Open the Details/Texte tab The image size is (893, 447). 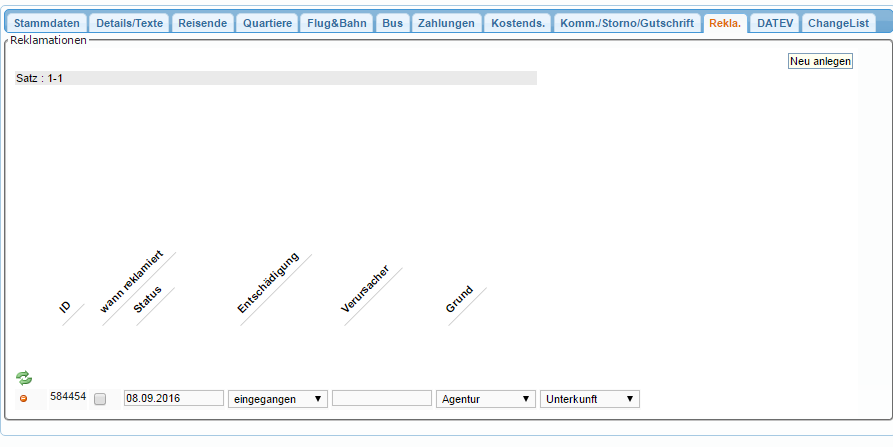tap(130, 23)
